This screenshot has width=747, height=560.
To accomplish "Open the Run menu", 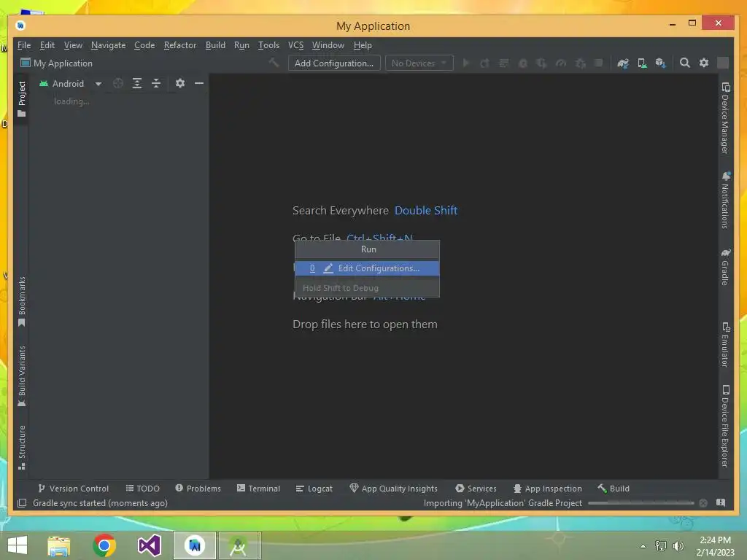I will [241, 45].
